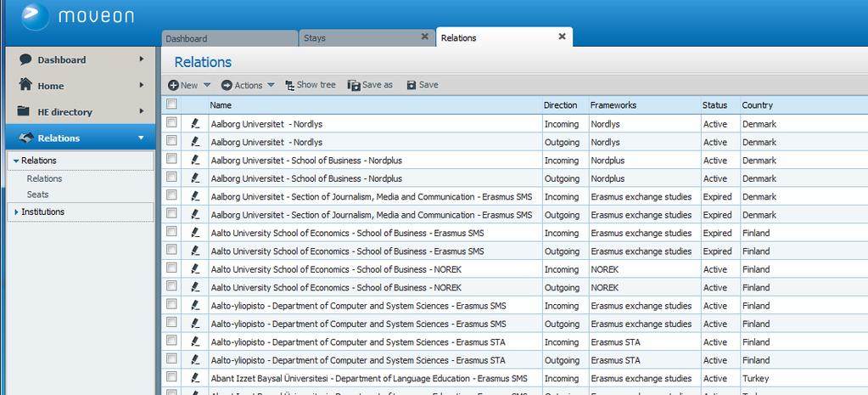The height and width of the screenshot is (395, 868).
Task: Edit Aalto Economics NOREK Incoming row
Action: [x=195, y=269]
